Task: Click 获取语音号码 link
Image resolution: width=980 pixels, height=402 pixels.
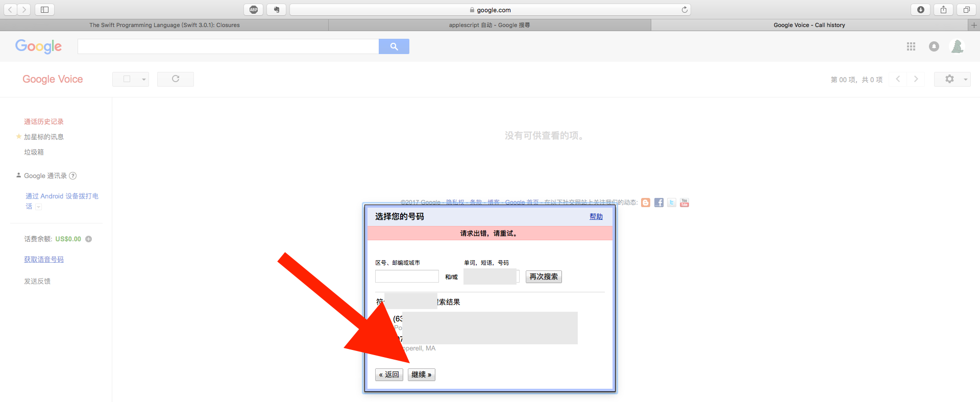Action: coord(44,260)
